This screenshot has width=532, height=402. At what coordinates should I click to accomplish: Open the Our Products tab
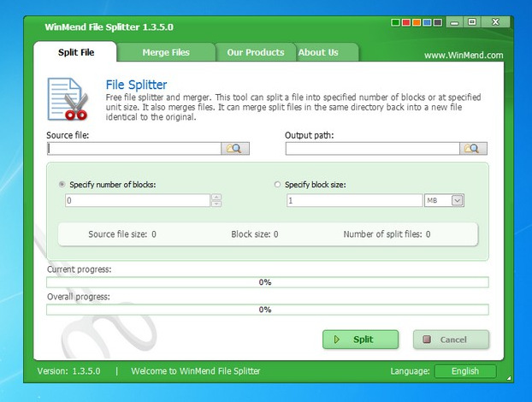[x=256, y=52]
